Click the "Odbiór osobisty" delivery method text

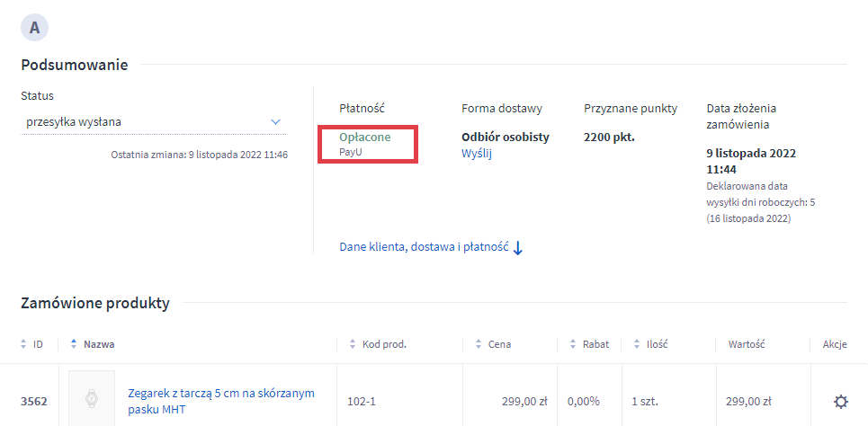click(505, 138)
